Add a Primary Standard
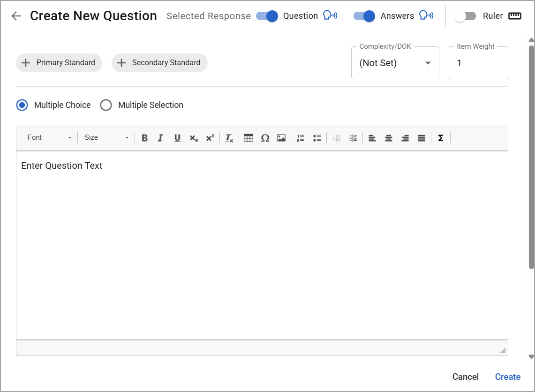535x392 pixels. pos(59,63)
